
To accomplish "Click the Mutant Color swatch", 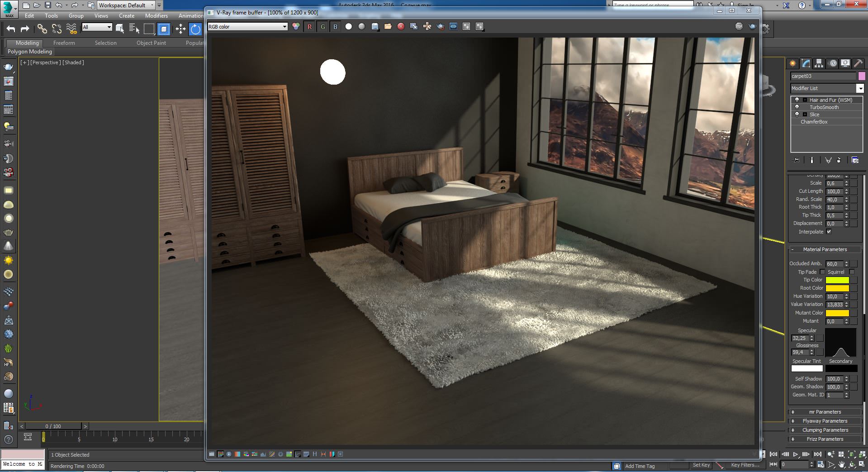I will coord(837,313).
